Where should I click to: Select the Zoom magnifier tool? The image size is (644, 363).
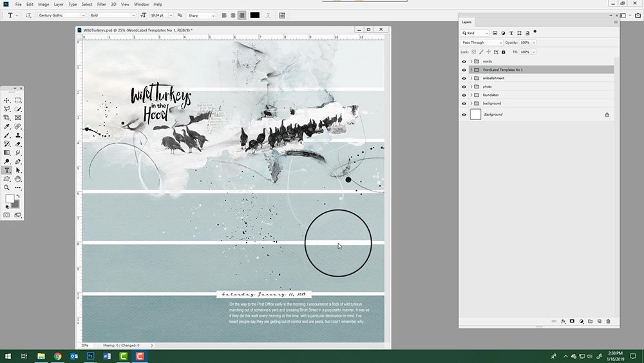(x=7, y=188)
